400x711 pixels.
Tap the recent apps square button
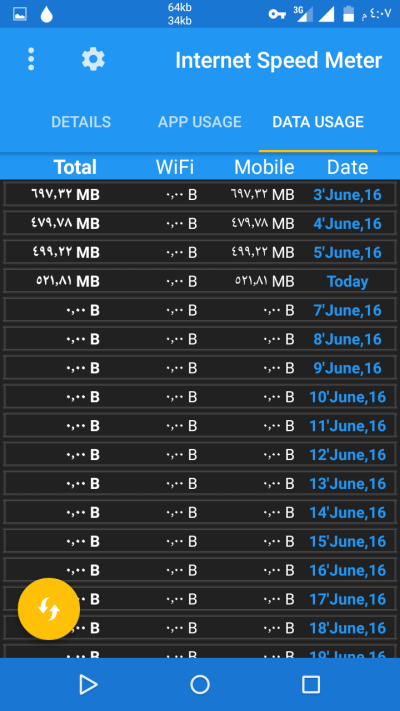tap(311, 684)
